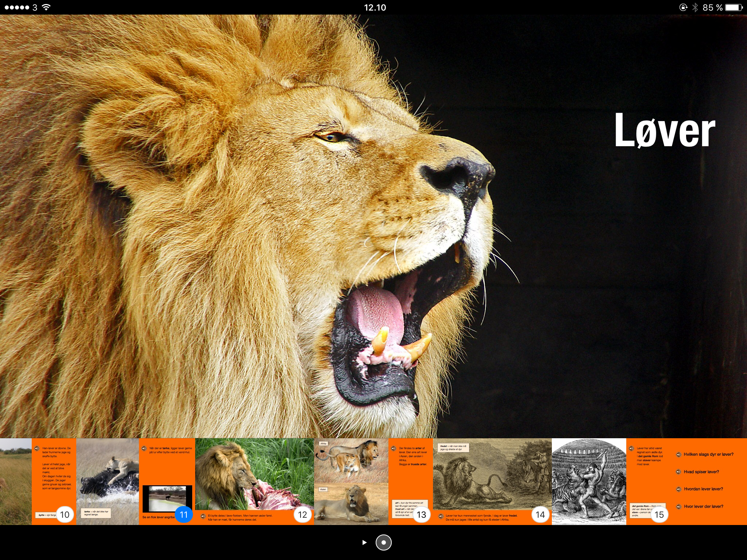Viewport: 747px width, 560px height.
Task: Open page 15 using its number badge
Action: [659, 514]
